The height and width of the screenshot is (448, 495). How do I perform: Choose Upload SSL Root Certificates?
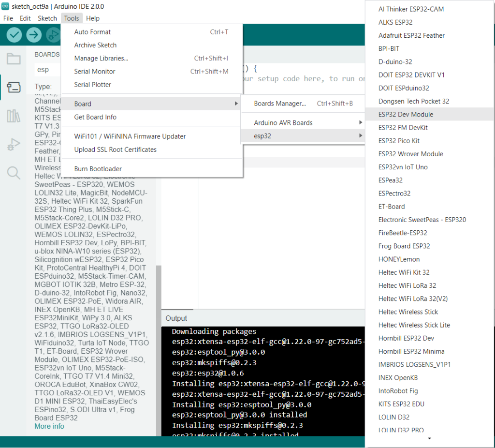[152, 150]
